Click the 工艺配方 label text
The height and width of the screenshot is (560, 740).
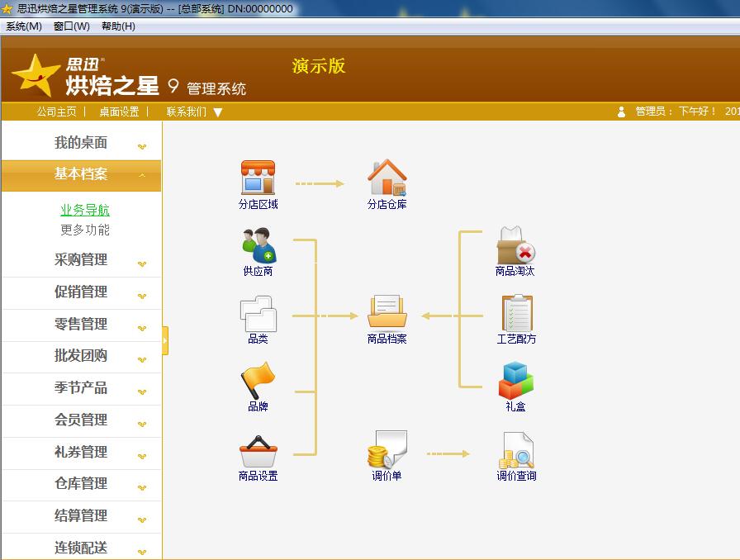516,339
